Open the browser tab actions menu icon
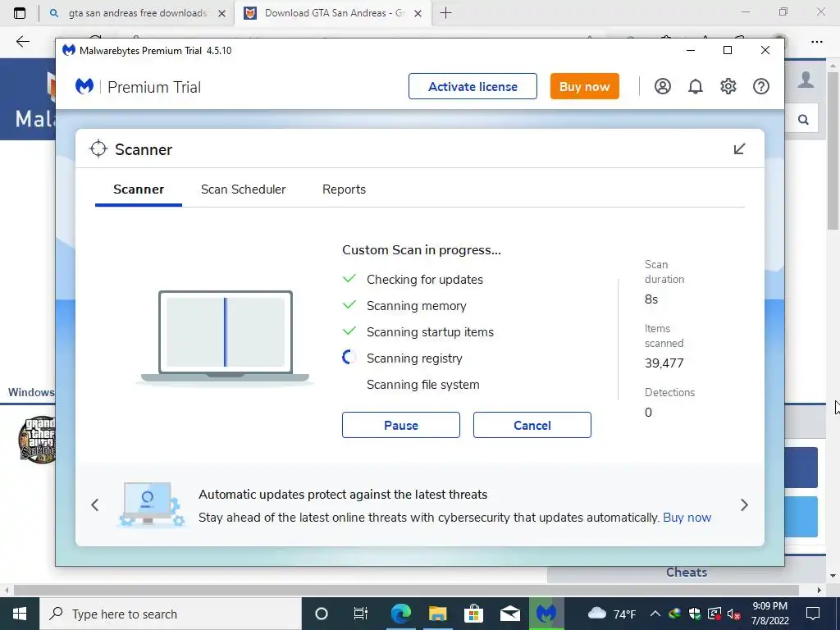The width and height of the screenshot is (840, 630). point(20,13)
